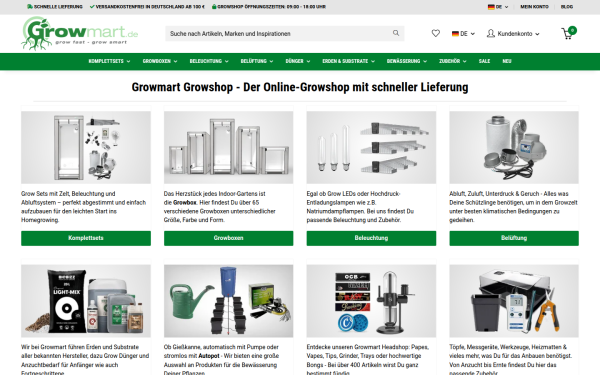Click lock icon beside Growshop Öffnungszeiten
This screenshot has height=375, width=600.
click(x=214, y=7)
